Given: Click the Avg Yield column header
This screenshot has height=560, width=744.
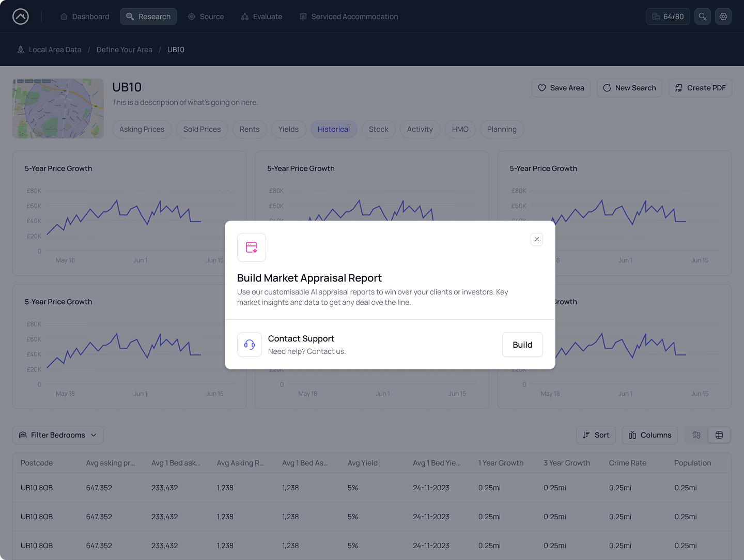Looking at the screenshot, I should click(363, 463).
